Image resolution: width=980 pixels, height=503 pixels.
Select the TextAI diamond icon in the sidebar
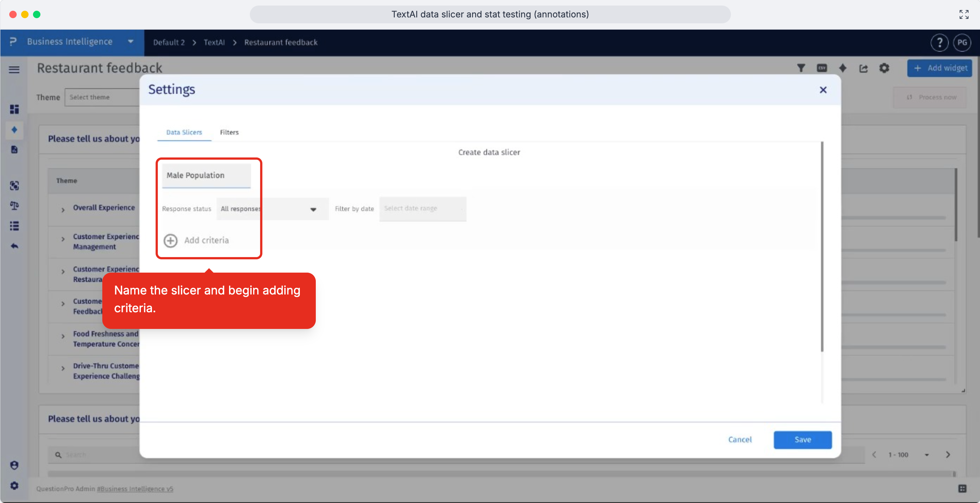tap(14, 130)
